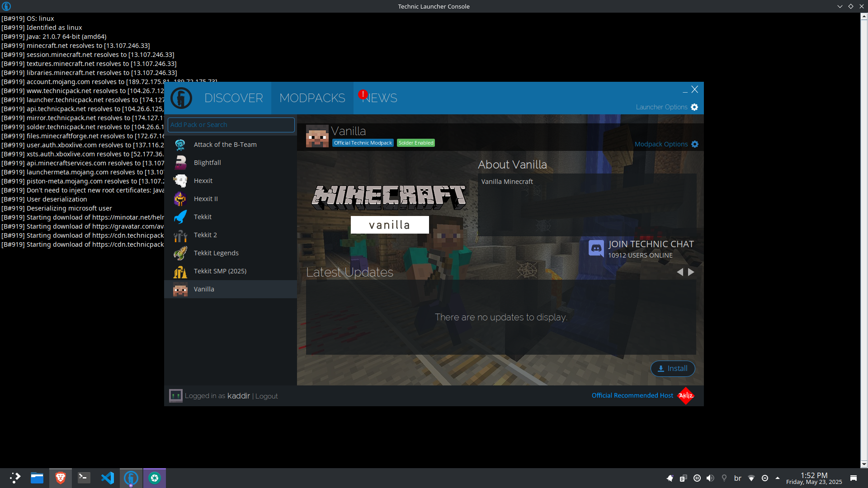Click the Launcher Options text link

662,107
